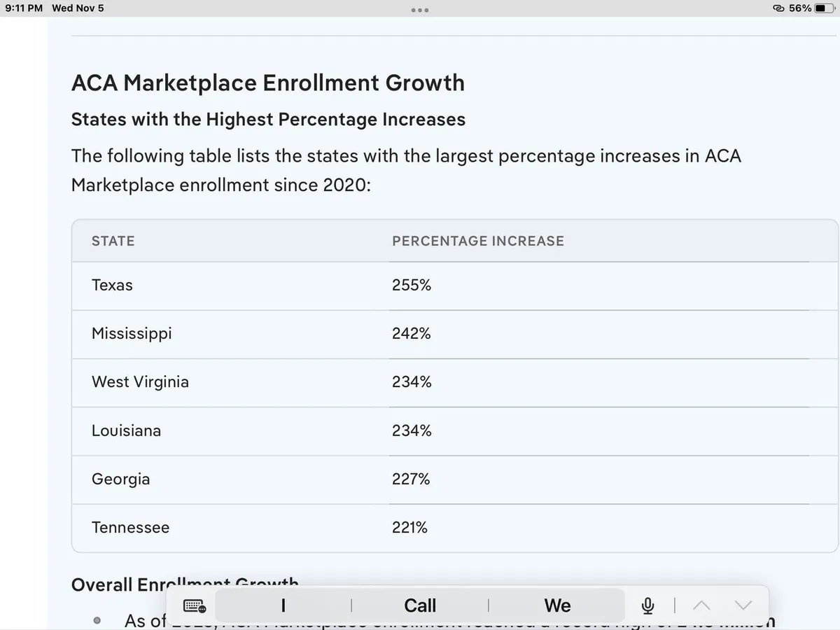This screenshot has height=630, width=840.
Task: Click the STATE column header
Action: (x=113, y=241)
